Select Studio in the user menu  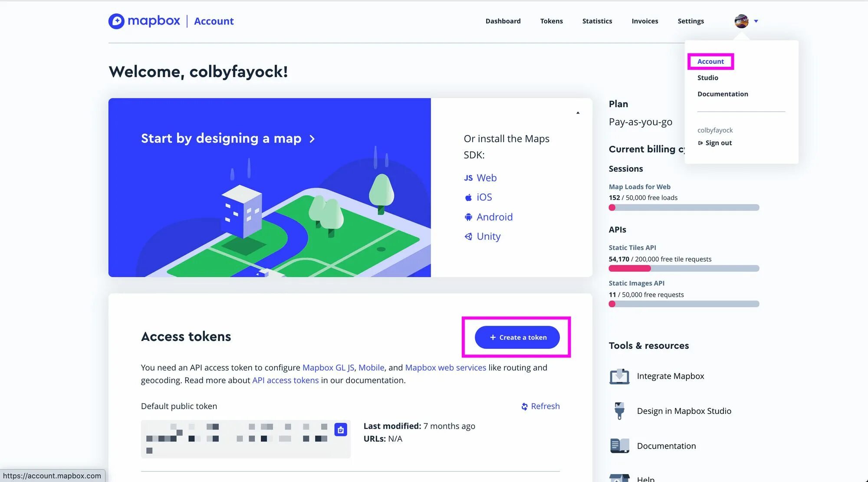707,78
